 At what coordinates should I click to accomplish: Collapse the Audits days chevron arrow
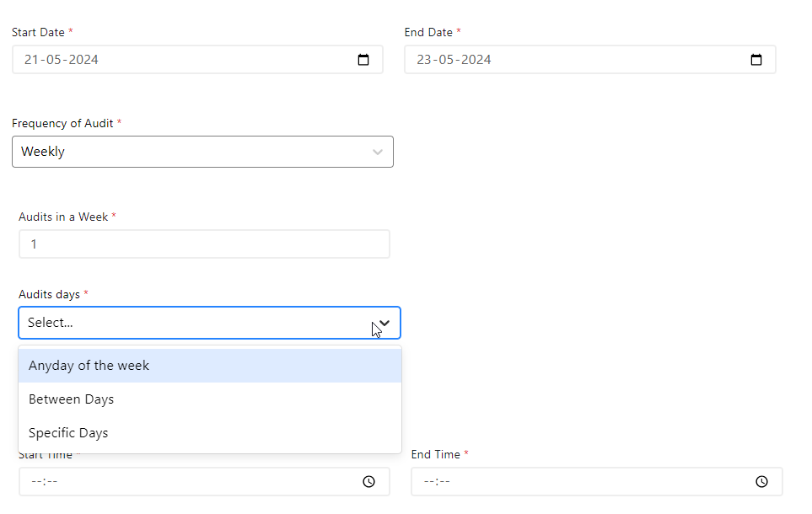tap(384, 323)
